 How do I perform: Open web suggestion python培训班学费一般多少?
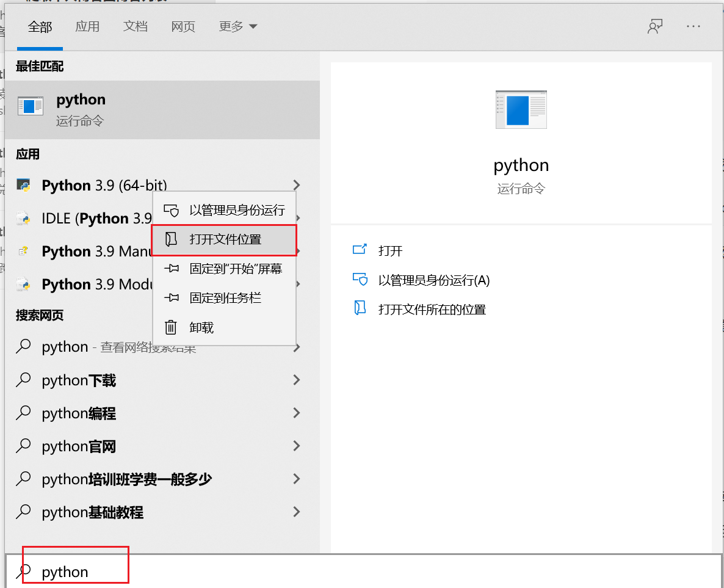click(126, 479)
